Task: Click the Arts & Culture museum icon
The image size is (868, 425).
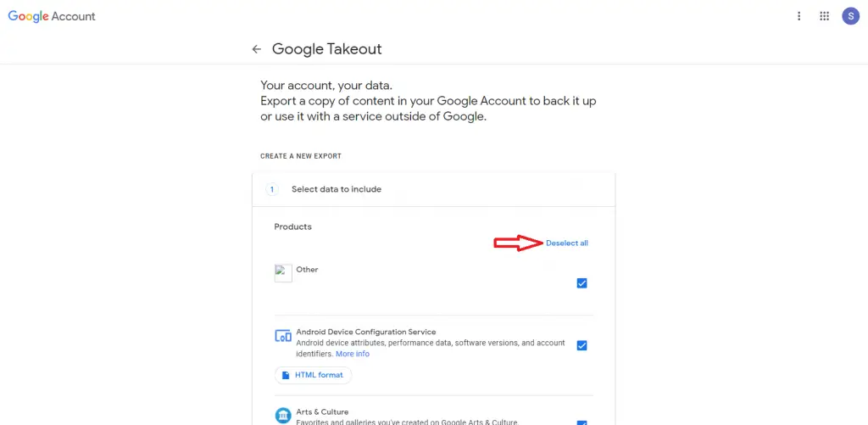Action: tap(283, 415)
